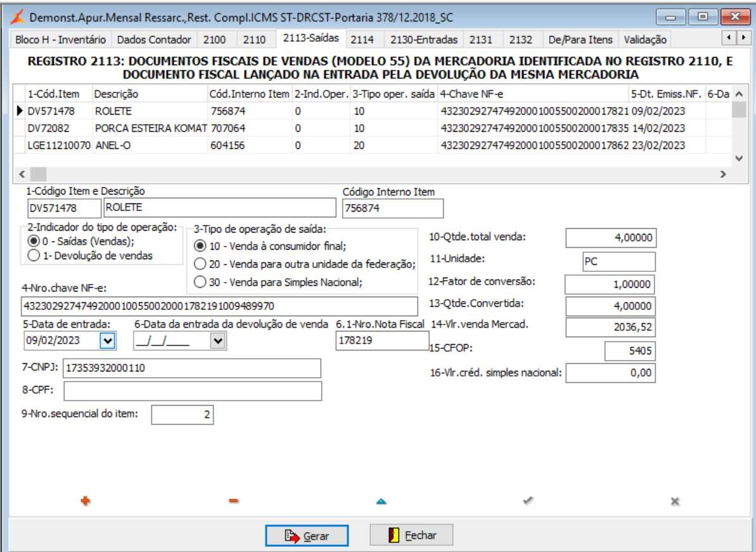This screenshot has width=756, height=552.
Task: Click the description field containing ROLETE
Action: pyautogui.click(x=220, y=207)
